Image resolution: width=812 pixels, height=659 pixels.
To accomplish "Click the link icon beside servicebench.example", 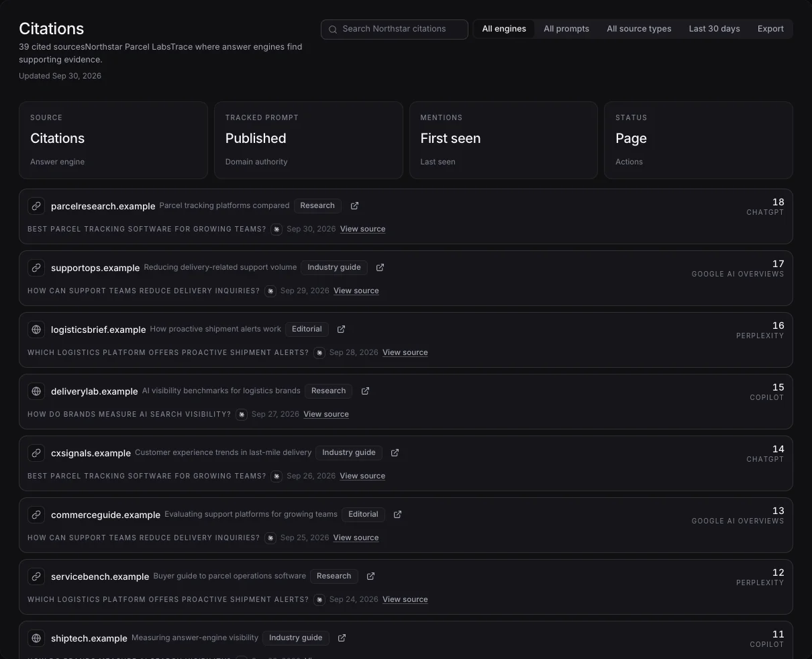I will [36, 576].
